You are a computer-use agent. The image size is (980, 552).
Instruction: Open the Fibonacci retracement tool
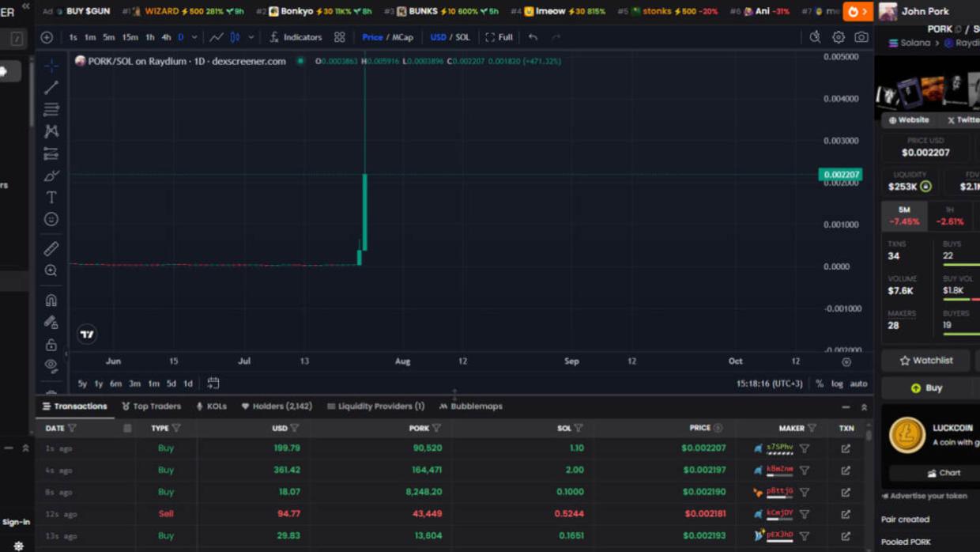[x=51, y=109]
